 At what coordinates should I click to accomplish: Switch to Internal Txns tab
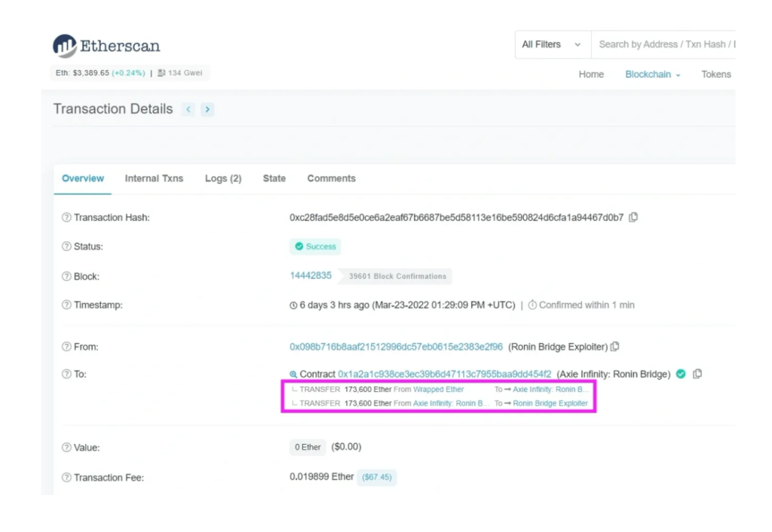pyautogui.click(x=154, y=179)
